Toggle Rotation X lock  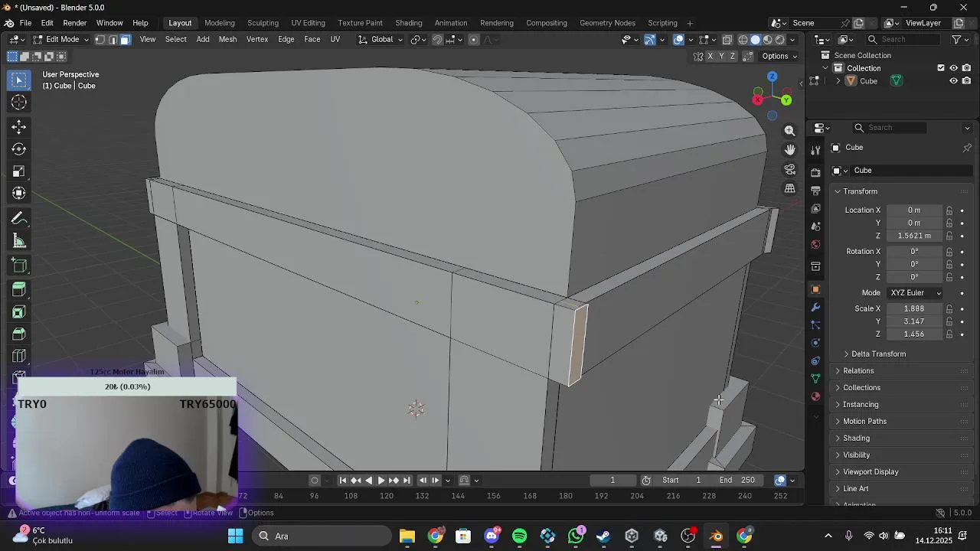click(x=949, y=252)
